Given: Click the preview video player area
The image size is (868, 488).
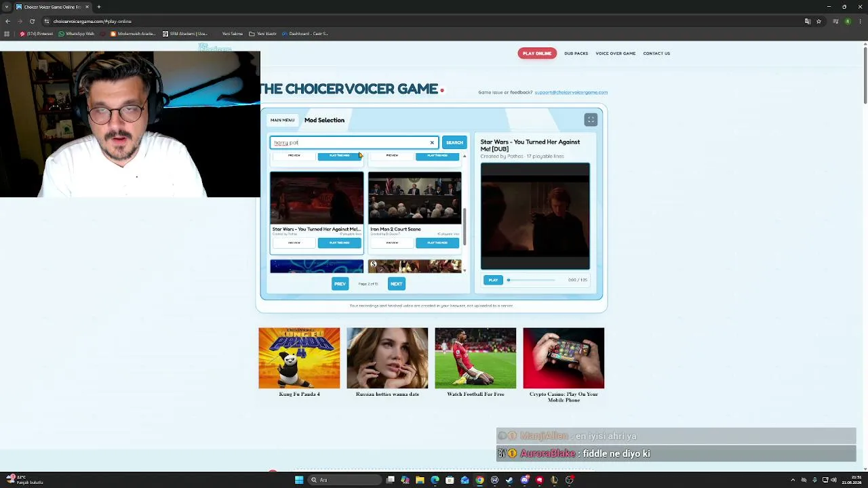Looking at the screenshot, I should tap(535, 216).
